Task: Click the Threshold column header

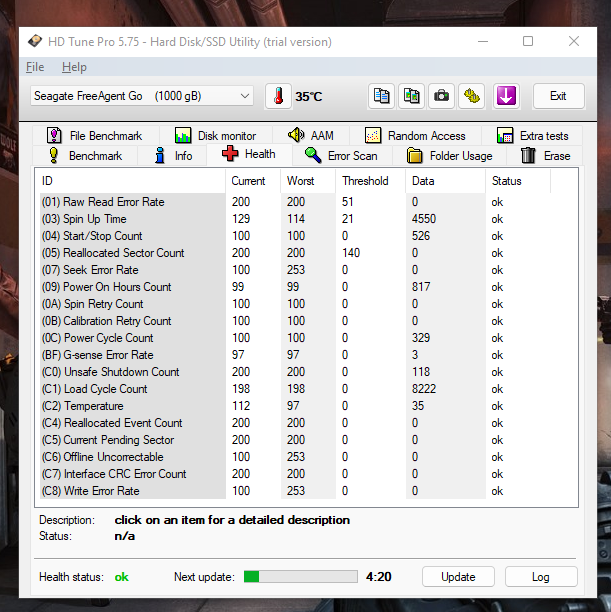Action: point(371,181)
